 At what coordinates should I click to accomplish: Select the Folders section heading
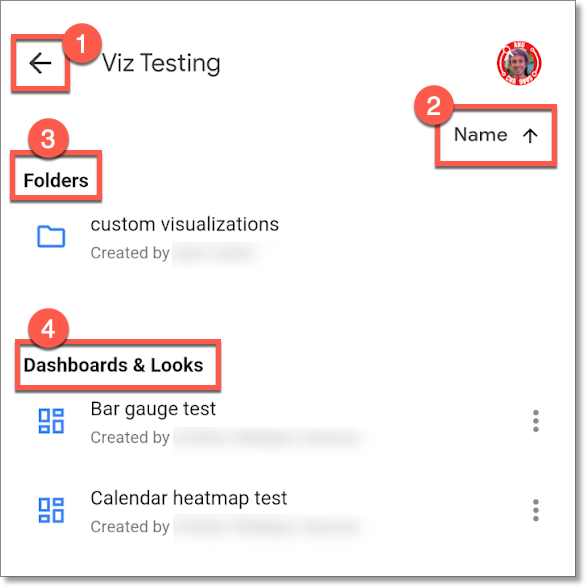[56, 180]
